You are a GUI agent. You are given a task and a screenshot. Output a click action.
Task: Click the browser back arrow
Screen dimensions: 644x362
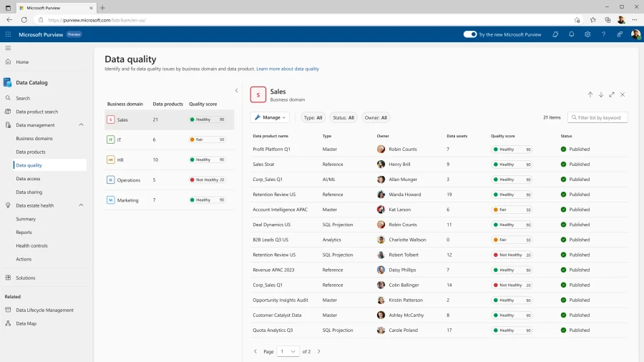(9, 20)
